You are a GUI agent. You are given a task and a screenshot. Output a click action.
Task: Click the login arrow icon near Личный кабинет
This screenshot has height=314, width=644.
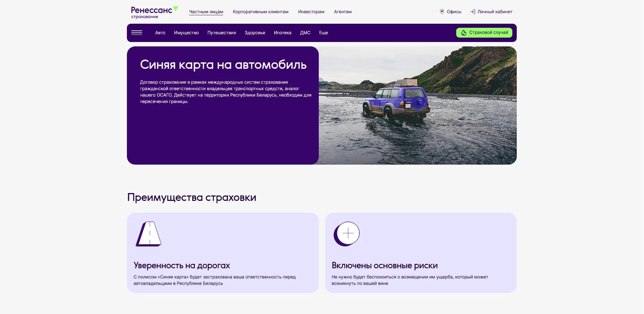point(473,12)
